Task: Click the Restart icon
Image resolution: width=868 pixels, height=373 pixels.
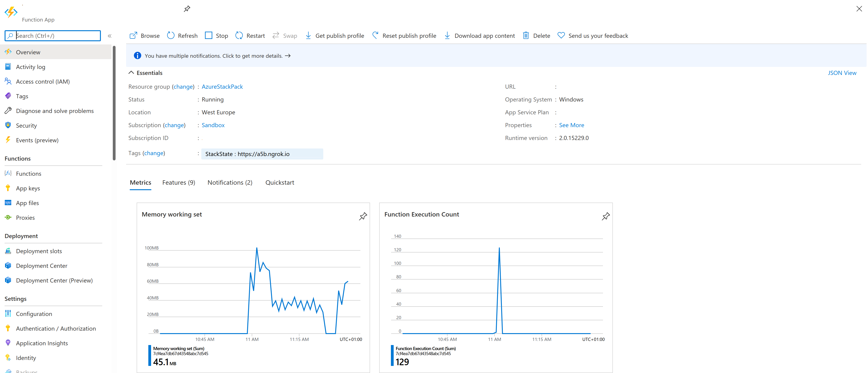Action: pos(239,35)
